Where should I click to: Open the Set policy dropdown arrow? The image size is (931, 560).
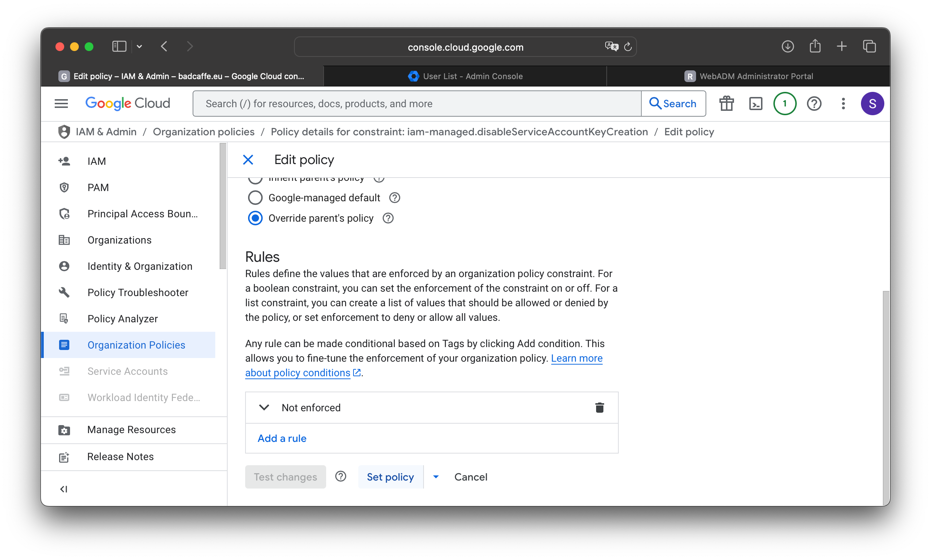(436, 477)
